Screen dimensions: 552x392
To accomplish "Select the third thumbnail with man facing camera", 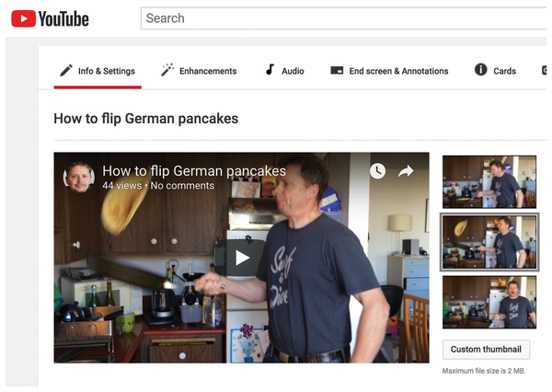I will (489, 303).
